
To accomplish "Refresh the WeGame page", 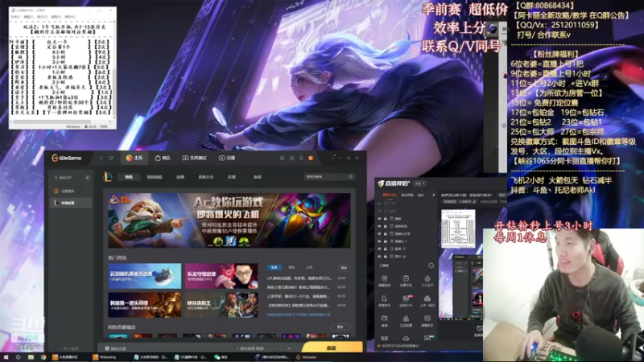I will [111, 158].
